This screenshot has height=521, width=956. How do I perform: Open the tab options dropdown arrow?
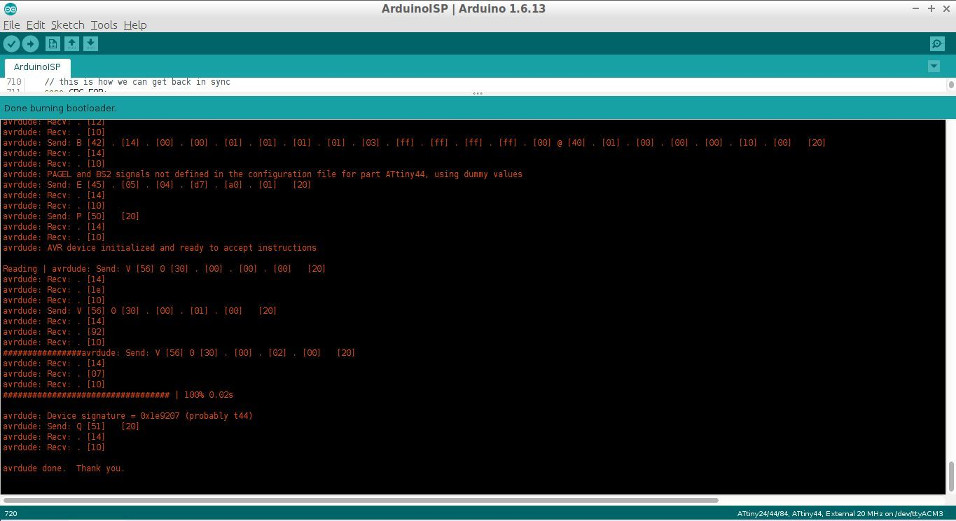934,66
